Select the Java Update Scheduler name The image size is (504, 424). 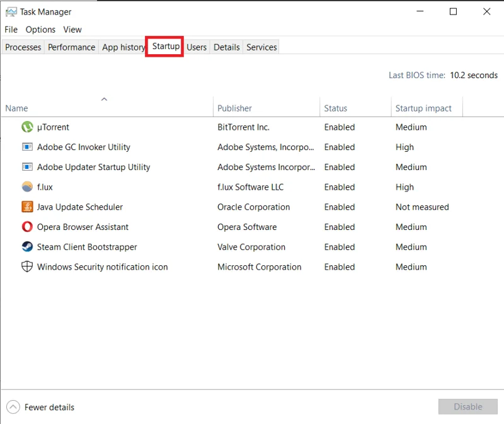pos(80,207)
